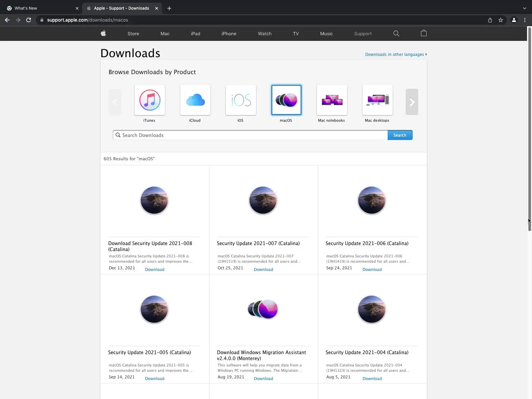
Task: Click the blue Search button
Action: pyautogui.click(x=400, y=135)
